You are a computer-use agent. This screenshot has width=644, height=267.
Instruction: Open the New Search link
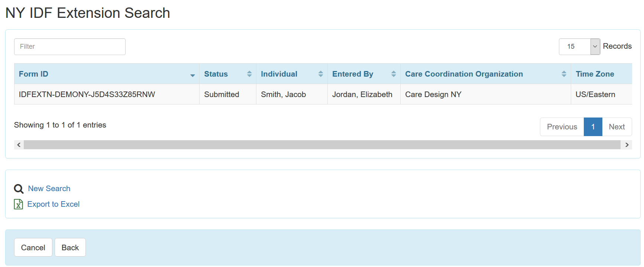(x=49, y=189)
